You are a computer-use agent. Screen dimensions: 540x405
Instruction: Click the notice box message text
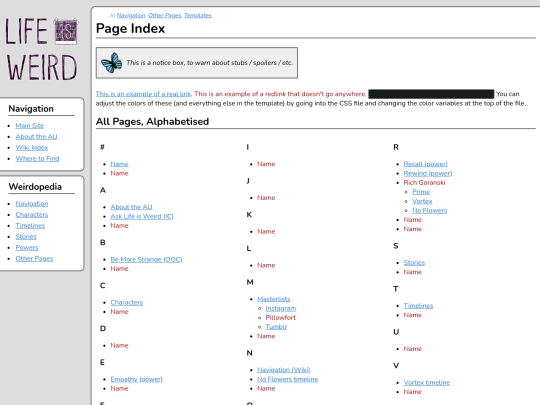pos(209,63)
